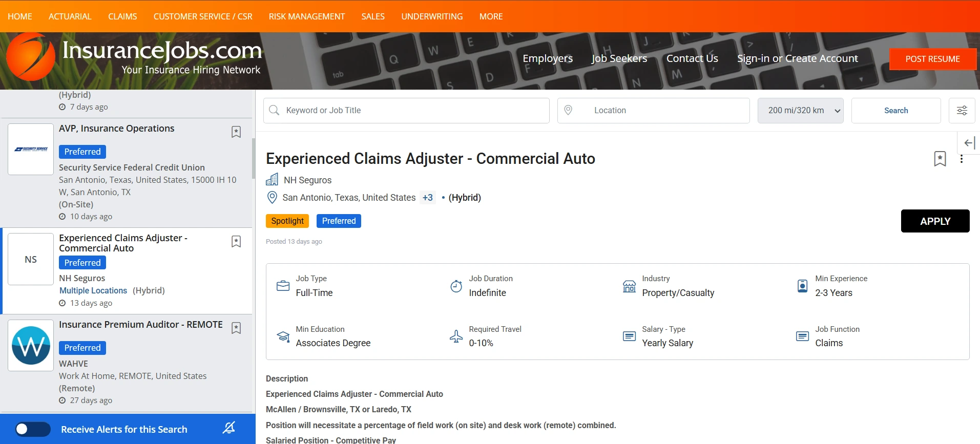Collapse the job detail panel with arrow icon
Viewport: 980px width, 444px height.
969,143
